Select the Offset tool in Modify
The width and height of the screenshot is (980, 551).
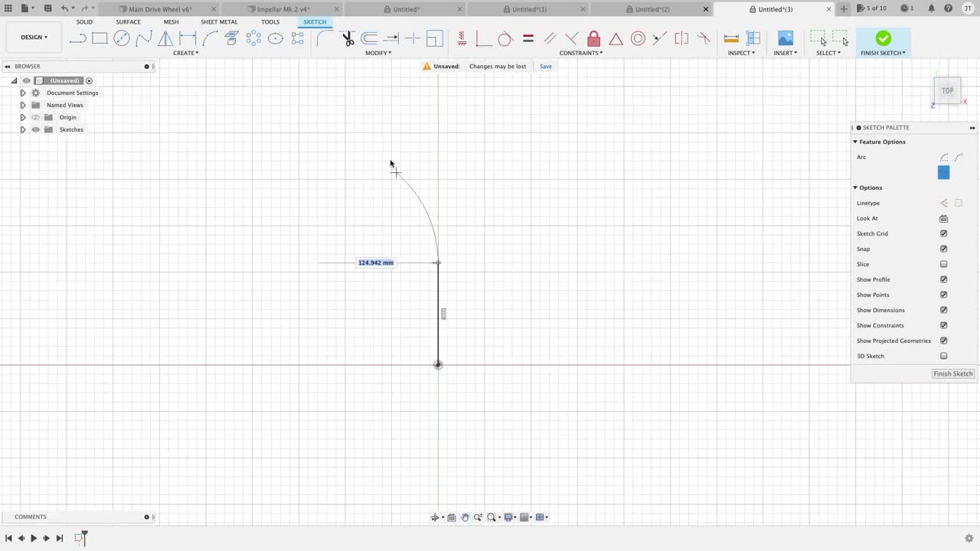[369, 38]
